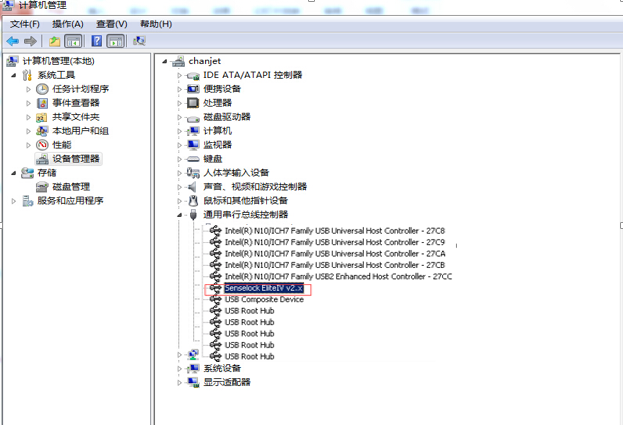Screen dimensions: 623x425
Task: Open the 操作(A) menu
Action: 68,23
